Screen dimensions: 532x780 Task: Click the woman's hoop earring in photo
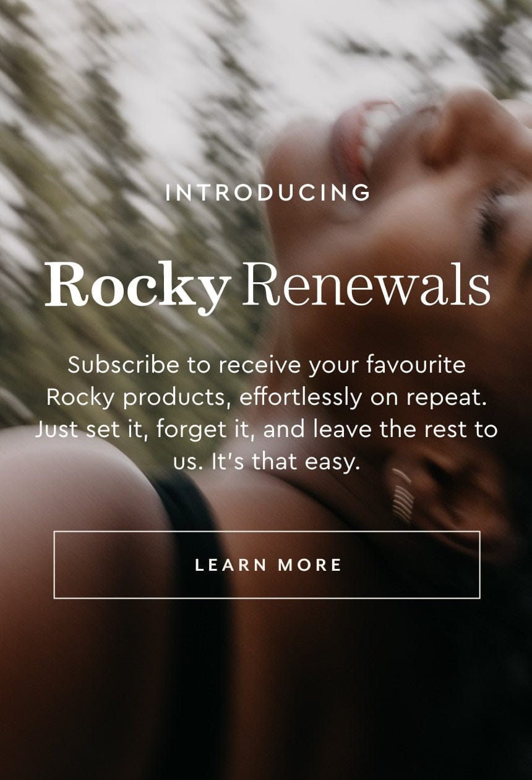[403, 495]
